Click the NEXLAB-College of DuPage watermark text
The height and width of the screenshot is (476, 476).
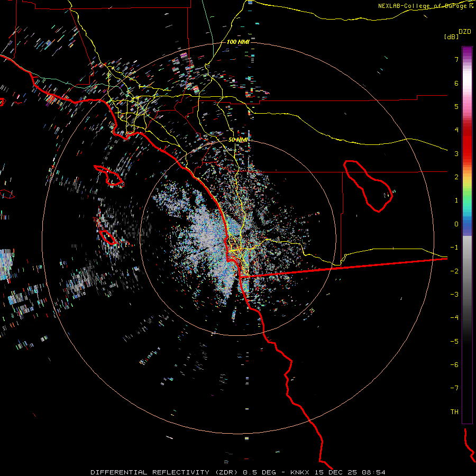click(x=426, y=6)
